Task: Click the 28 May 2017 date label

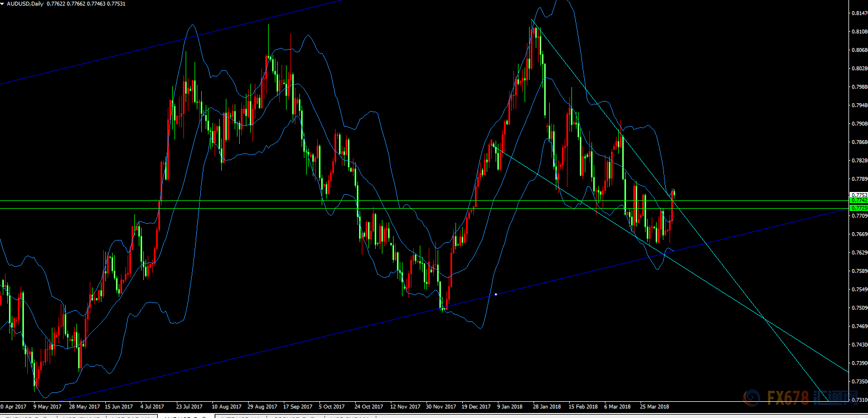Action: point(84,407)
